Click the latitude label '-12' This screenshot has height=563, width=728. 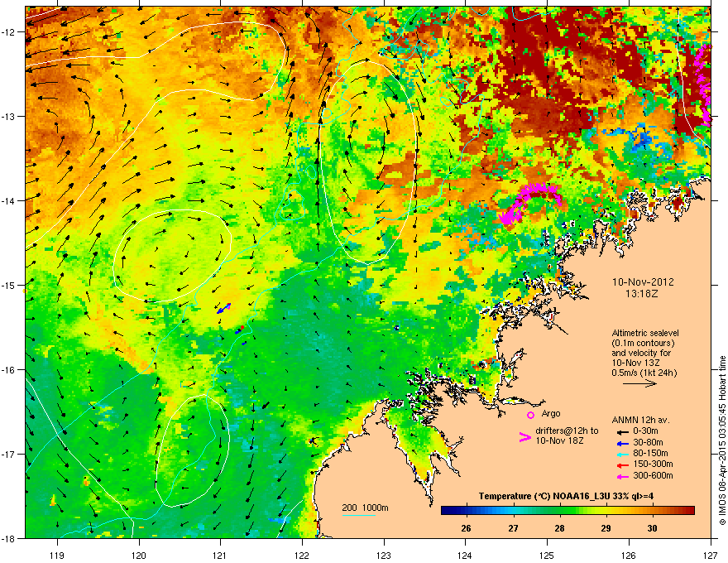8,32
